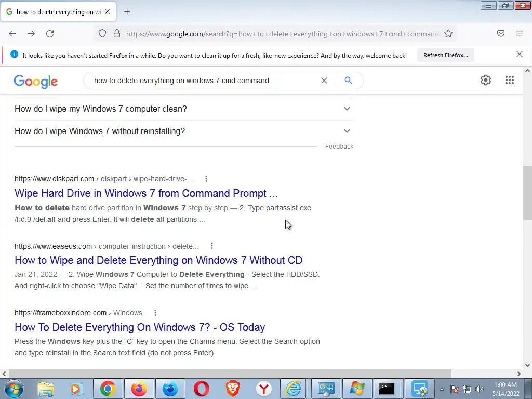Launch Windows Media Player from taskbar

[x=76, y=389]
